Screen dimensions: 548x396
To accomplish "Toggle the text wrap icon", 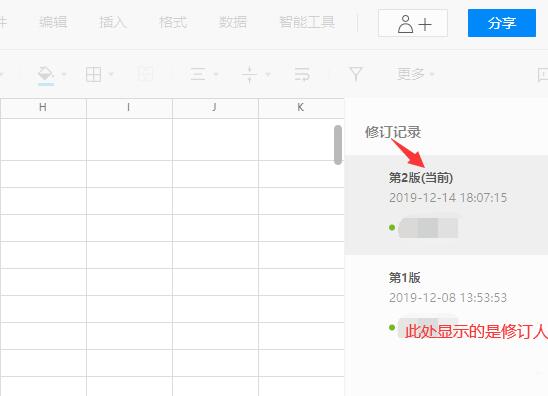I will pyautogui.click(x=302, y=74).
